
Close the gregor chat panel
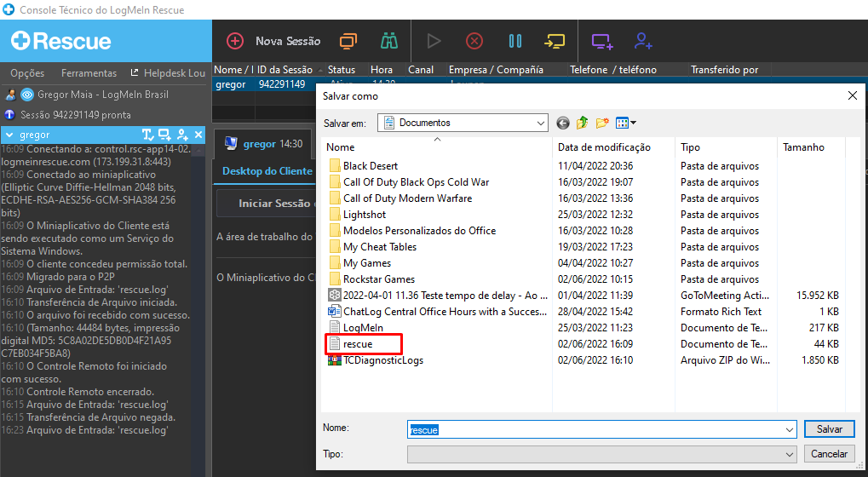click(198, 135)
